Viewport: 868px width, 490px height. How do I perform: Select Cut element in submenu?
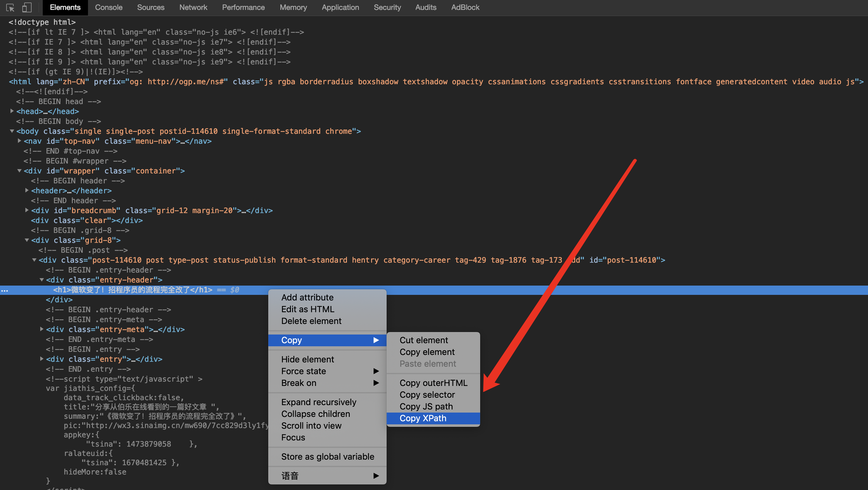(433, 340)
